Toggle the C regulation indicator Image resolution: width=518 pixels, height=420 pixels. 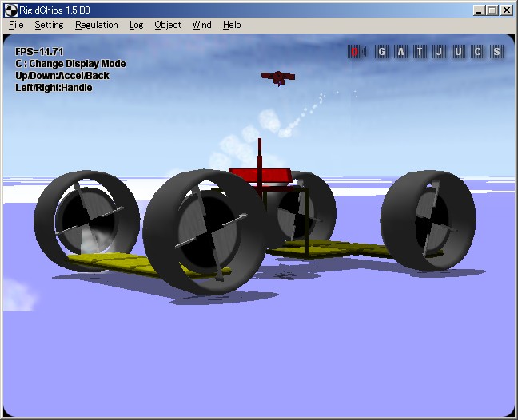pos(477,52)
